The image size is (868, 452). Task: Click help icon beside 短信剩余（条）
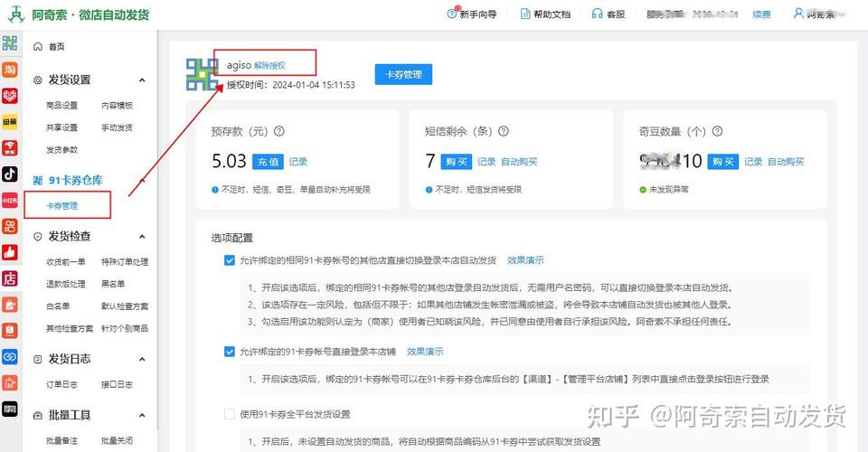point(503,131)
